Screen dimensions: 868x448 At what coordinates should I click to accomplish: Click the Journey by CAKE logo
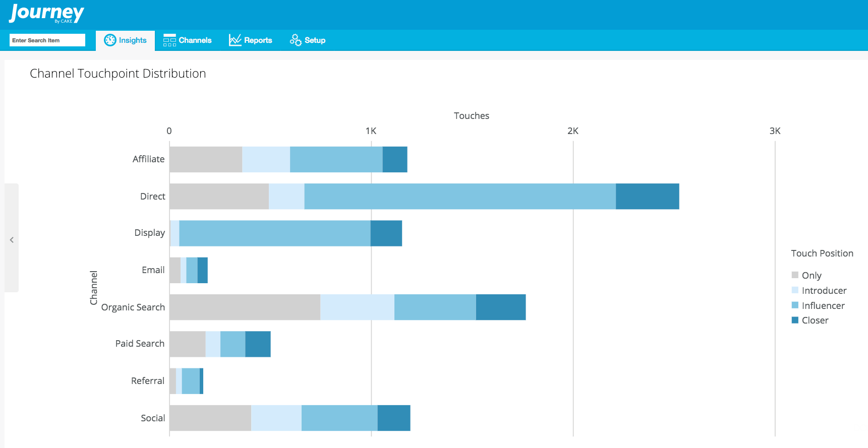[x=46, y=14]
